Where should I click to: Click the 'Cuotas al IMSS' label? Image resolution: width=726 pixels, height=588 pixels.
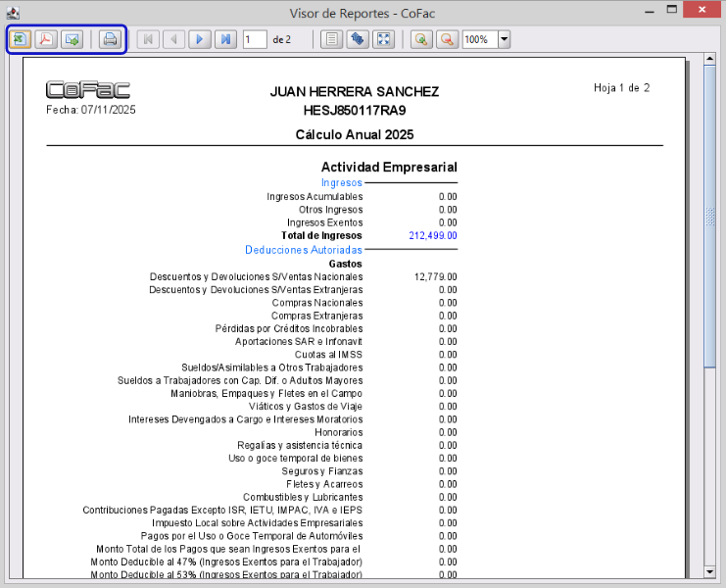[x=329, y=355]
